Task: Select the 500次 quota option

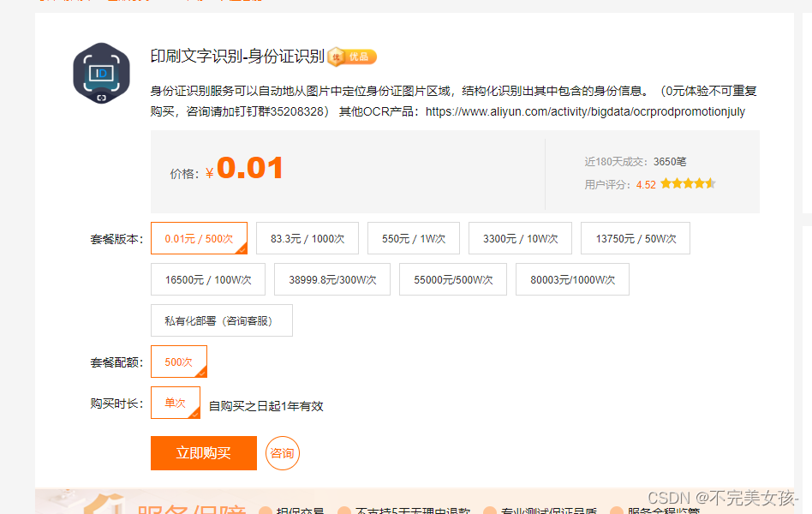Action: (x=179, y=362)
